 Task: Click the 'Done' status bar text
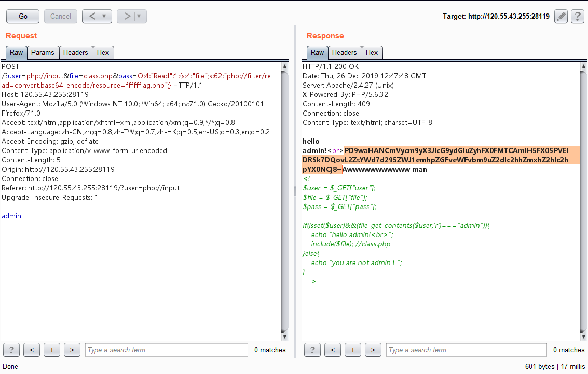pos(10,367)
